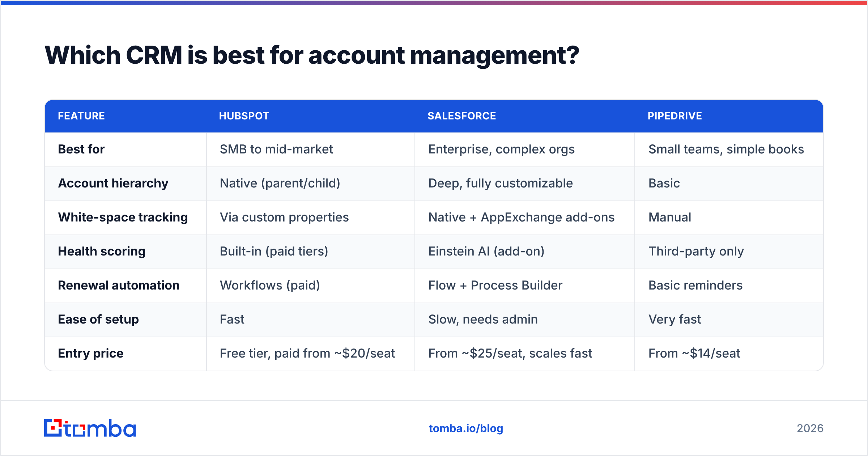The image size is (868, 456).
Task: Click the 'Account hierarchy' row label
Action: pos(113,183)
